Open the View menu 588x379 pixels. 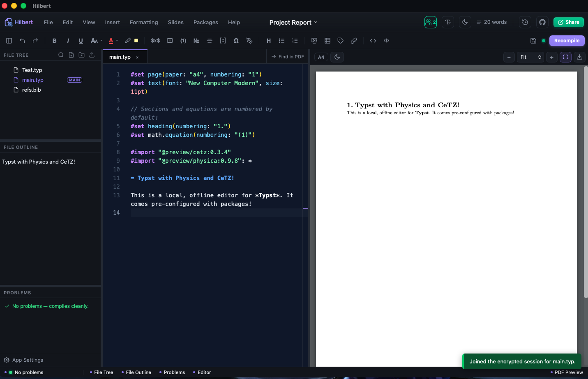pos(89,22)
